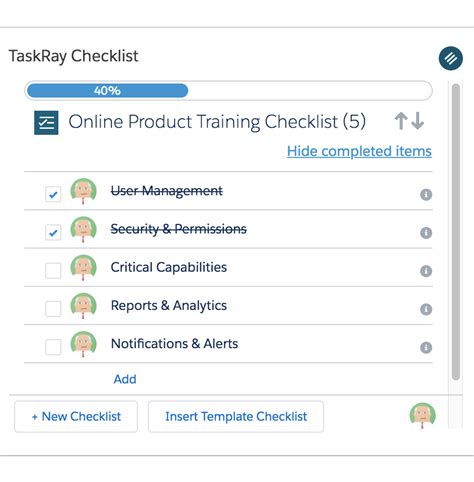Mark Reports & Analytics as complete
Image resolution: width=474 pixels, height=482 pixels.
[x=53, y=309]
